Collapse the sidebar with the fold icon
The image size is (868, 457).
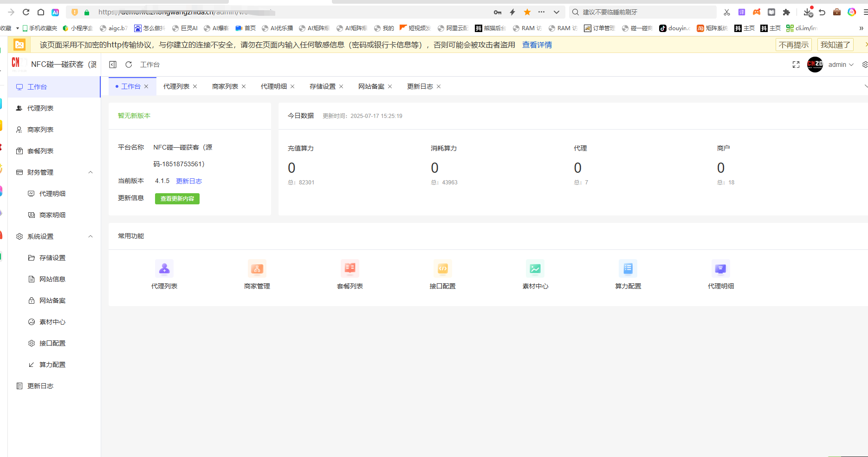[x=113, y=65]
